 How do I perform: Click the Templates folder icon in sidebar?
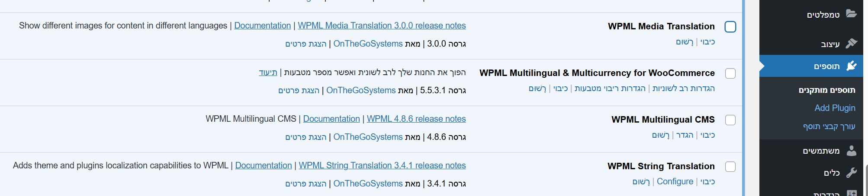click(x=851, y=14)
